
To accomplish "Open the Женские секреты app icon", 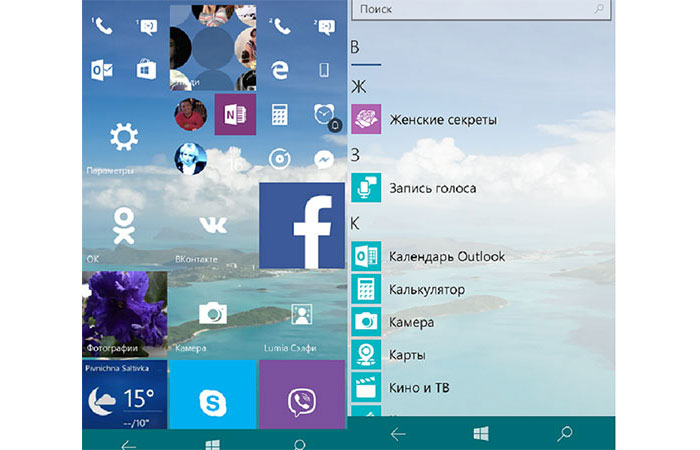I will pos(366,119).
